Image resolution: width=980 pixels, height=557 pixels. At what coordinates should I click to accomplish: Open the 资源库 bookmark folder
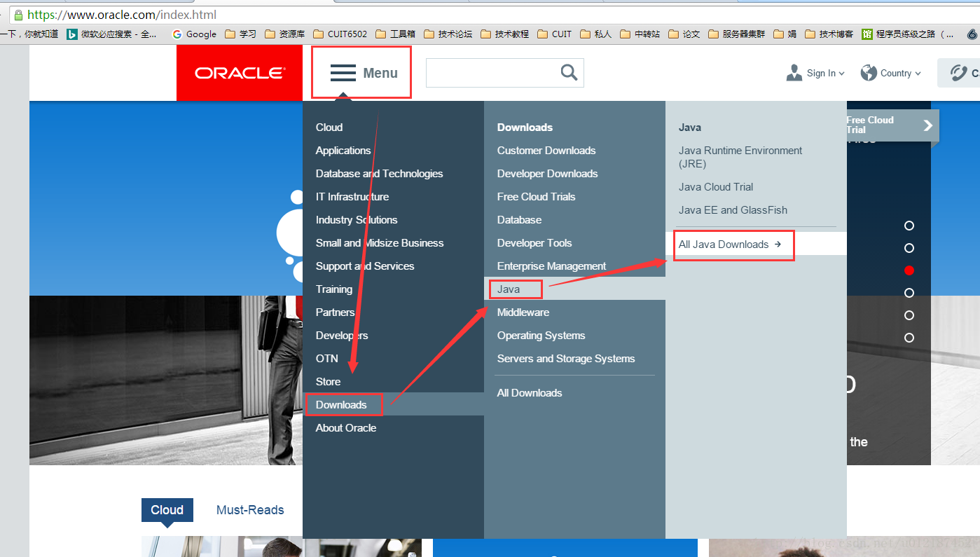tap(285, 34)
